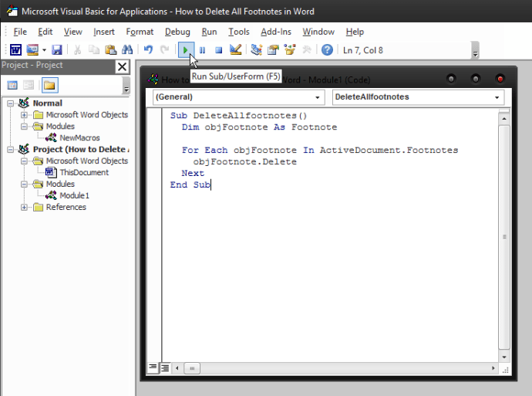This screenshot has height=396, width=532.
Task: Switch to Full Module View at bottom-left
Action: [x=165, y=368]
